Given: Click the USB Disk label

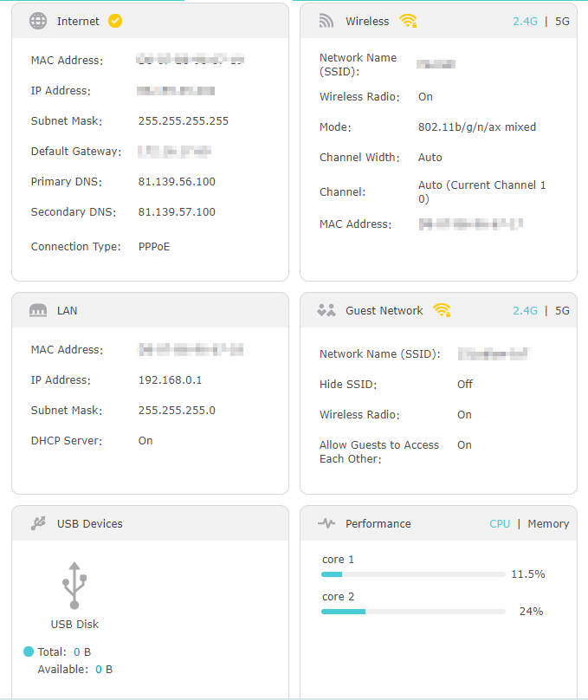Looking at the screenshot, I should 74,624.
